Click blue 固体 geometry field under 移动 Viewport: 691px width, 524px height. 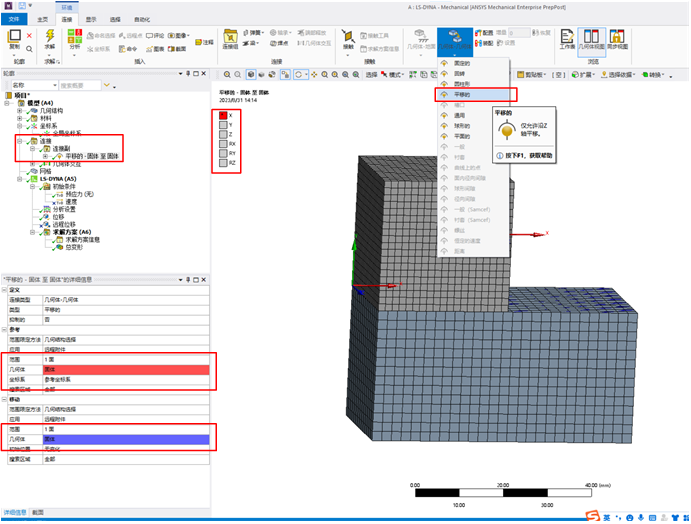126,439
